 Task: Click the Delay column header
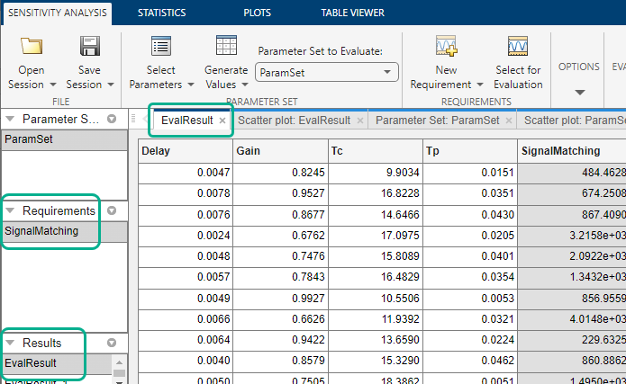click(x=185, y=151)
